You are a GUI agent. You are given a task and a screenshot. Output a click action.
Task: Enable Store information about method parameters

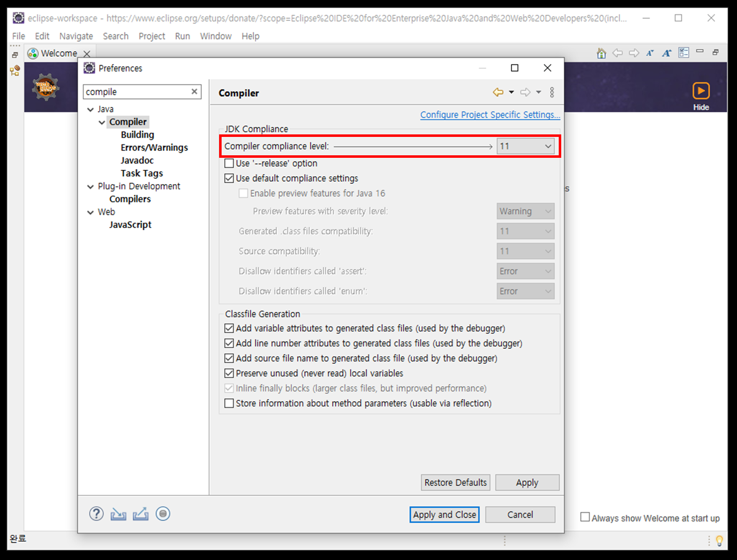229,403
